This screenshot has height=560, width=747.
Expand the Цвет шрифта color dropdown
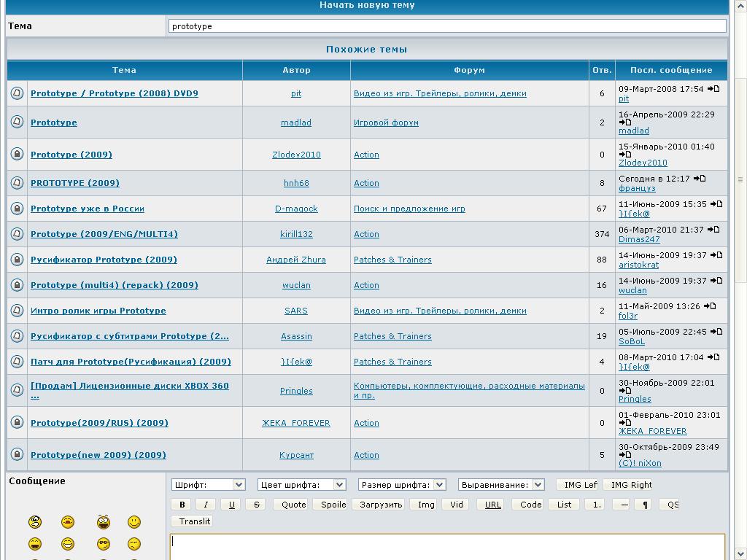[x=301, y=485]
